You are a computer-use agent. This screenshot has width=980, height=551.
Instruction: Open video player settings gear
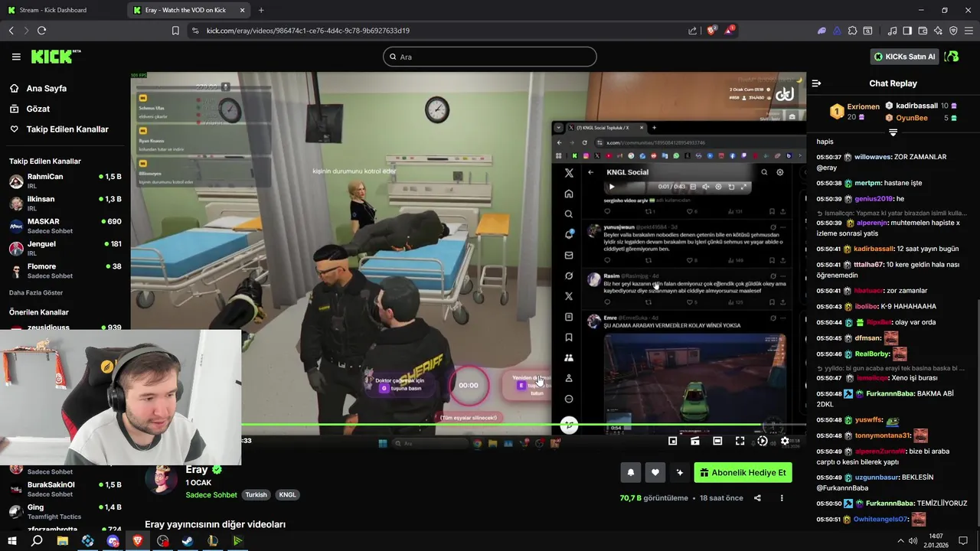click(785, 441)
